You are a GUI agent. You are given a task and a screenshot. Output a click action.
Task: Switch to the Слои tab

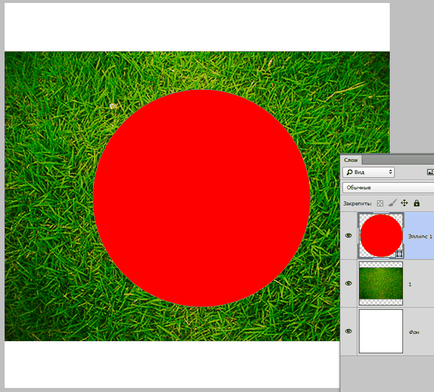coord(351,160)
